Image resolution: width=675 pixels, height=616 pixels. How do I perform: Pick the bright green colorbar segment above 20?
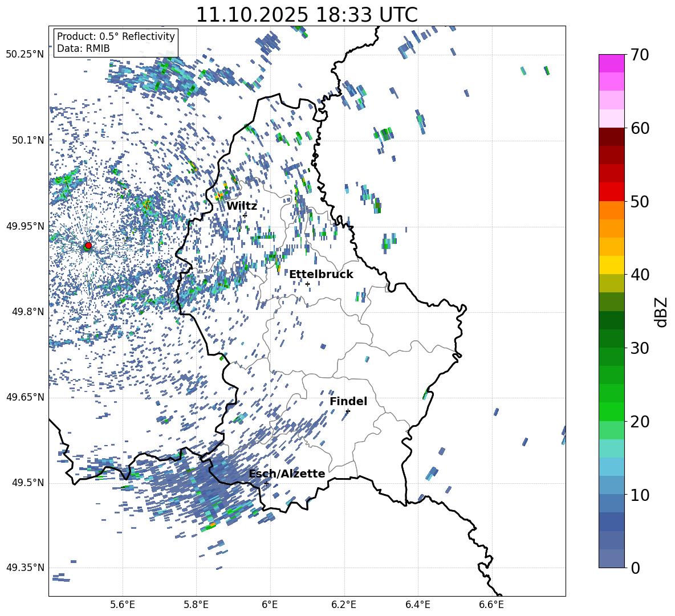point(612,411)
